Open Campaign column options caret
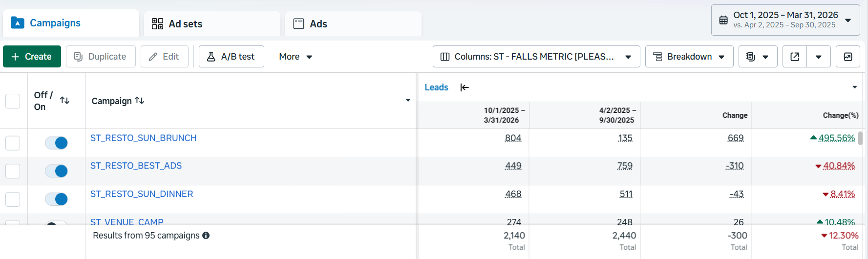Image resolution: width=868 pixels, height=259 pixels. (408, 101)
